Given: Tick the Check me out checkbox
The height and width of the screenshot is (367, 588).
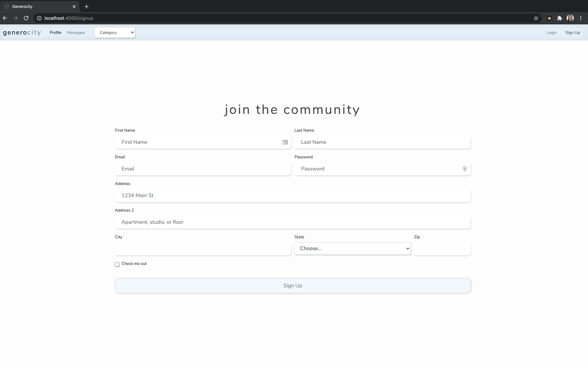Looking at the screenshot, I should click(x=117, y=264).
